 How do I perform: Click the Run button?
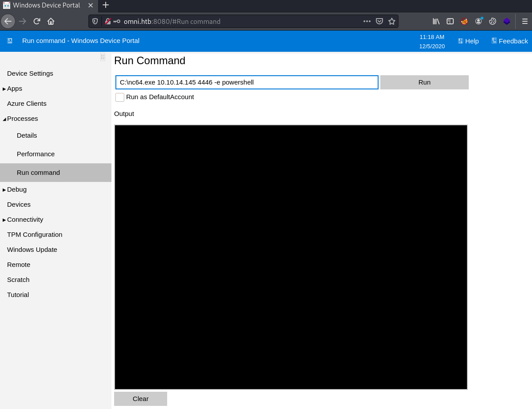[424, 82]
